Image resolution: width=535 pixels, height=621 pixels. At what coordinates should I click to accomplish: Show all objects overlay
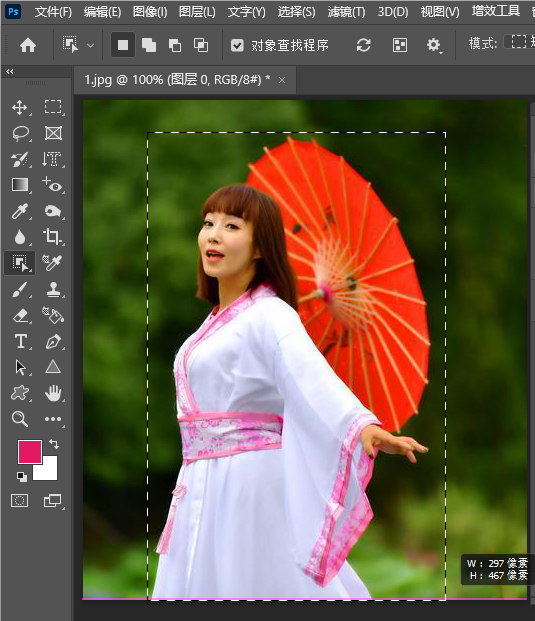tap(400, 45)
